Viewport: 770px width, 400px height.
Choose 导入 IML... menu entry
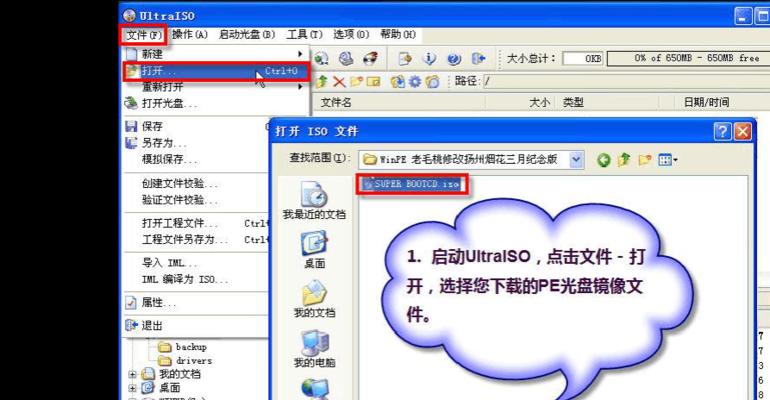195,263
